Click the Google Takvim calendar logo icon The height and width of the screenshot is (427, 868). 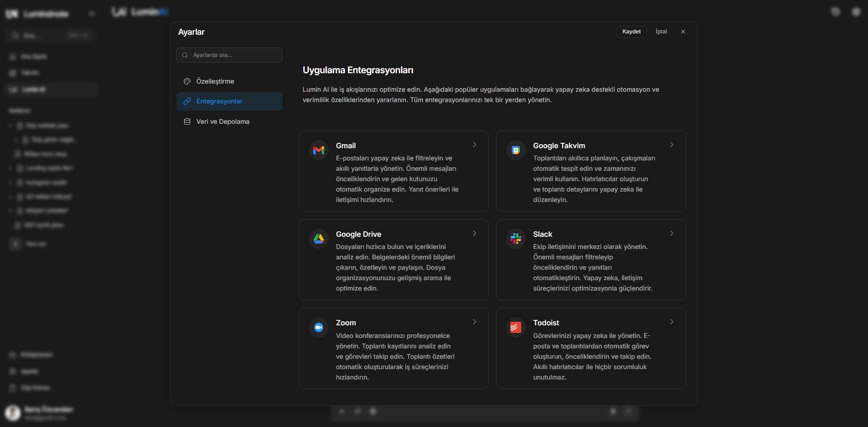516,150
